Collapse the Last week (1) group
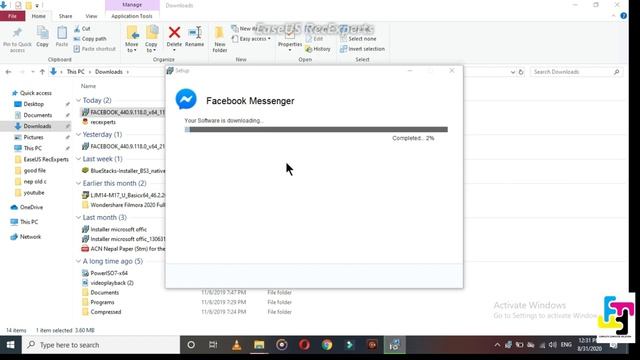640x360 pixels. 78,159
